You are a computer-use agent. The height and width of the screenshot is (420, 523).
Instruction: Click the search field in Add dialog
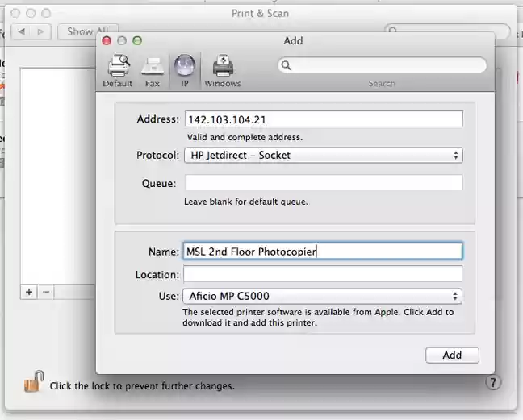point(382,65)
